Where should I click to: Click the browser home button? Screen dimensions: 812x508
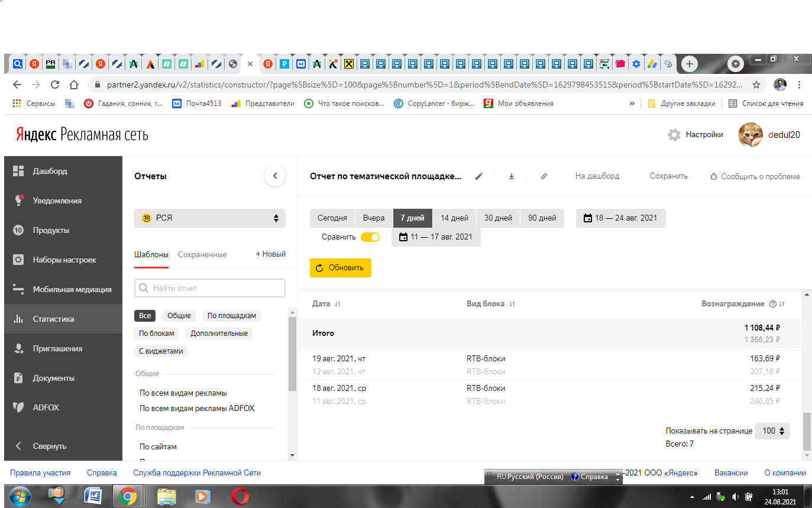pyautogui.click(x=74, y=85)
